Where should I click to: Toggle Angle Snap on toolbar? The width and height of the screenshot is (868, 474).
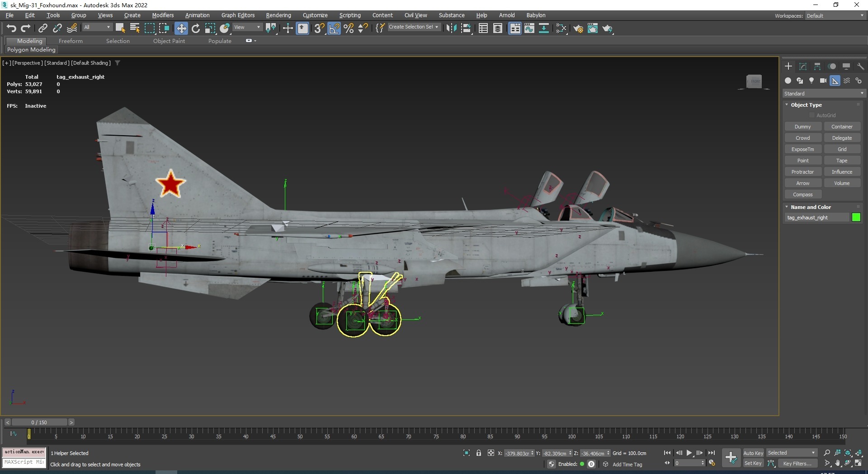[334, 28]
